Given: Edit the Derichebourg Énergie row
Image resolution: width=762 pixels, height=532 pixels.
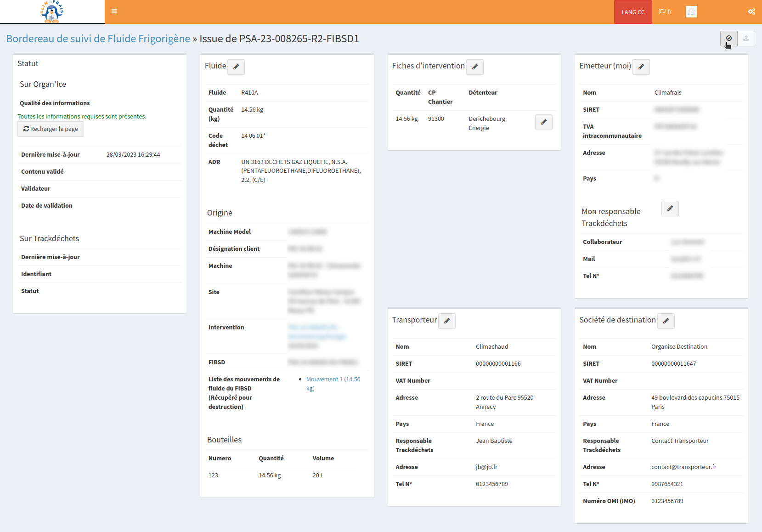Looking at the screenshot, I should [544, 122].
